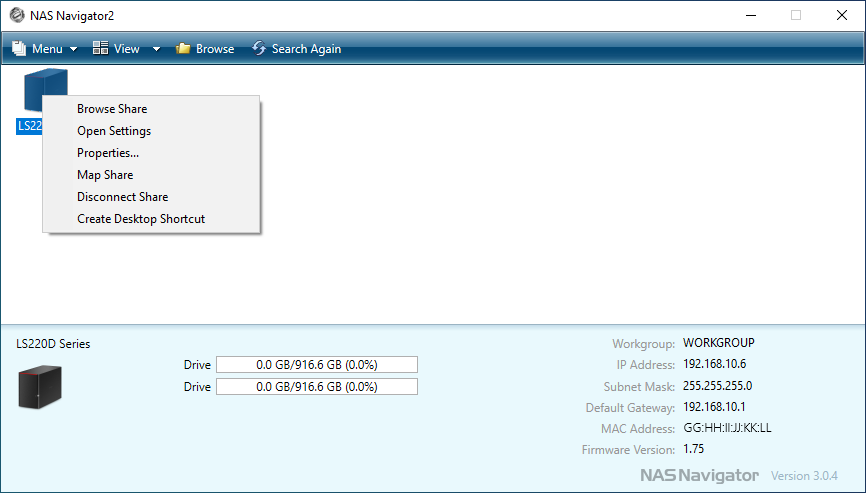This screenshot has height=493, width=866.
Task: Choose Disconnect Share option
Action: (122, 197)
